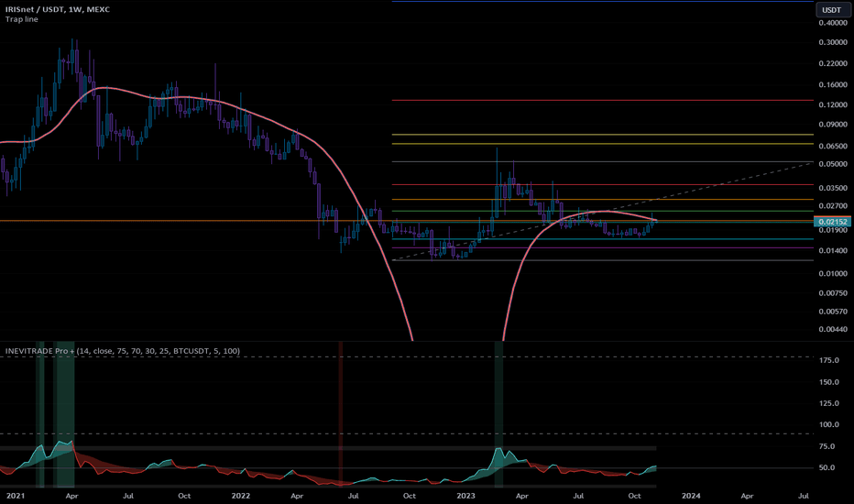Image resolution: width=854 pixels, height=504 pixels.
Task: Click the 0.01400 price axis label
Action: (833, 251)
